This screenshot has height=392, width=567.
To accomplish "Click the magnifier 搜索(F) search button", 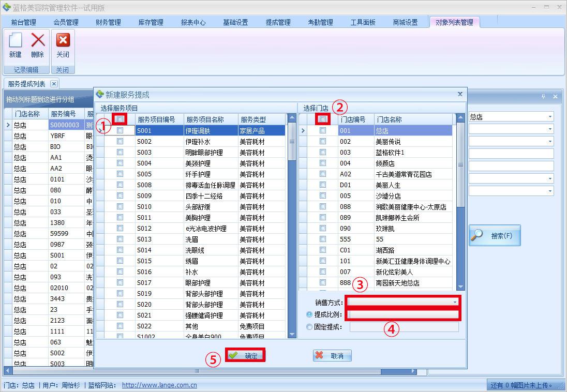I will pos(495,235).
